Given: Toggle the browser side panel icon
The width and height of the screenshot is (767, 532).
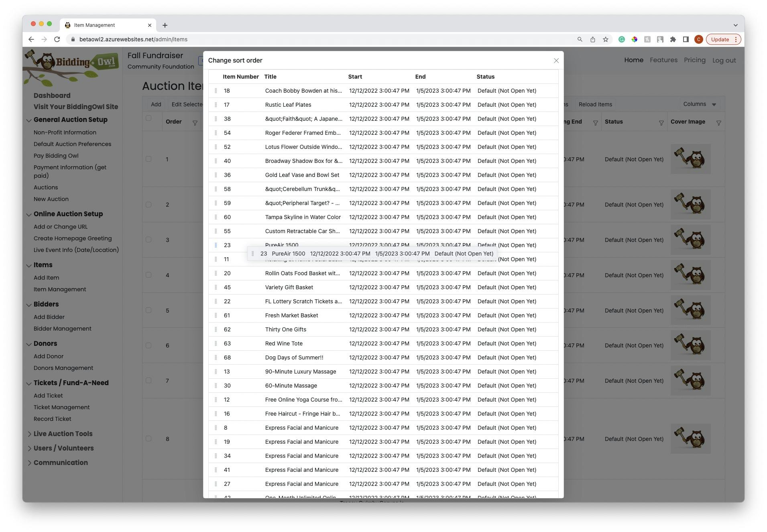Looking at the screenshot, I should 686,39.
